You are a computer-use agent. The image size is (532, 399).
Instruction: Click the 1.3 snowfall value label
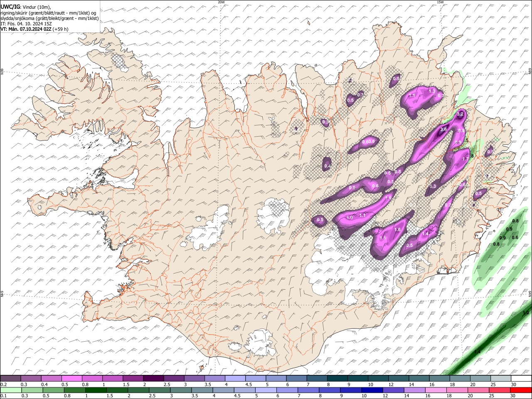432,91
